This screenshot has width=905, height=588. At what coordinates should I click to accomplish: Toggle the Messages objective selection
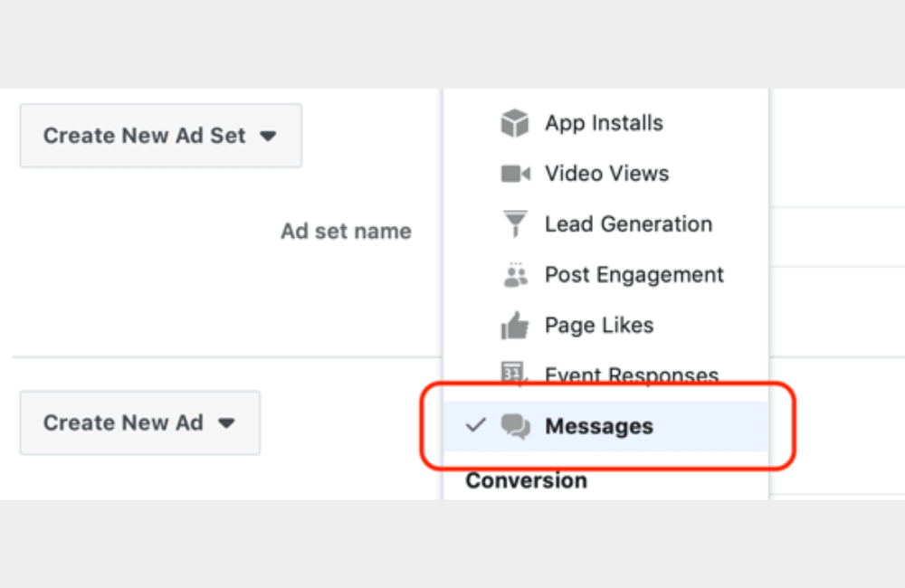tap(599, 425)
